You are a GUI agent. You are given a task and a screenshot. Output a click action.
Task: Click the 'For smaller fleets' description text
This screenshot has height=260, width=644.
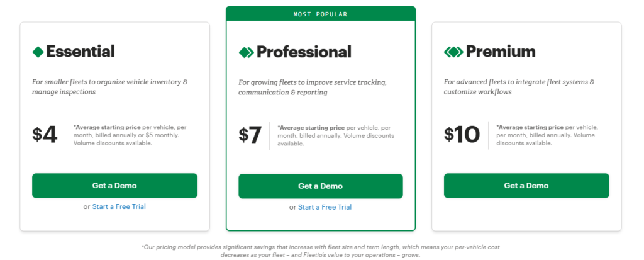pos(110,87)
